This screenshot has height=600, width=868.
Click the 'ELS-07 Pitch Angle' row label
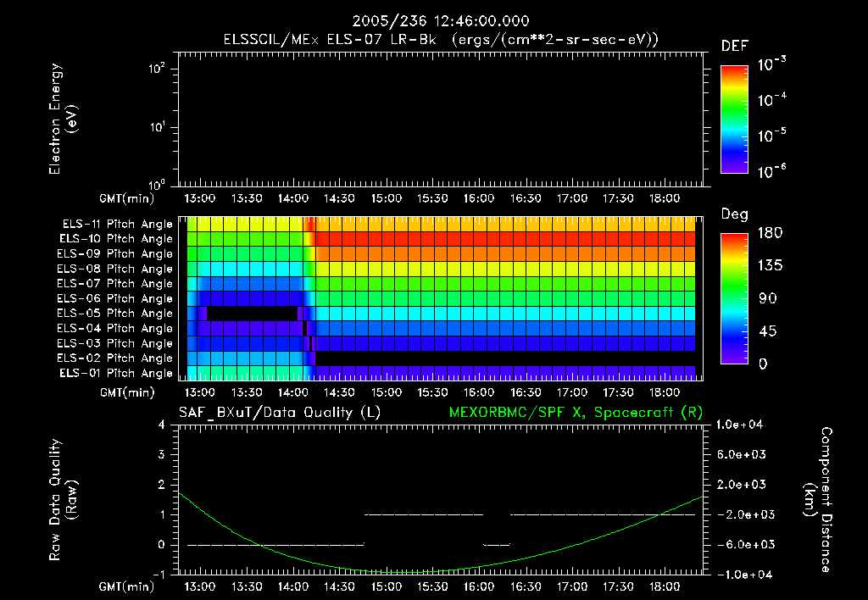pyautogui.click(x=115, y=283)
